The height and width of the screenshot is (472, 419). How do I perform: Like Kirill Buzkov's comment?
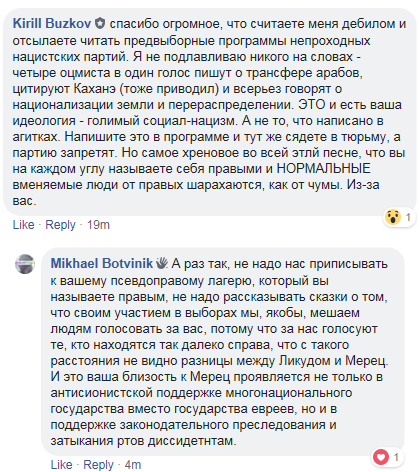pos(23,225)
